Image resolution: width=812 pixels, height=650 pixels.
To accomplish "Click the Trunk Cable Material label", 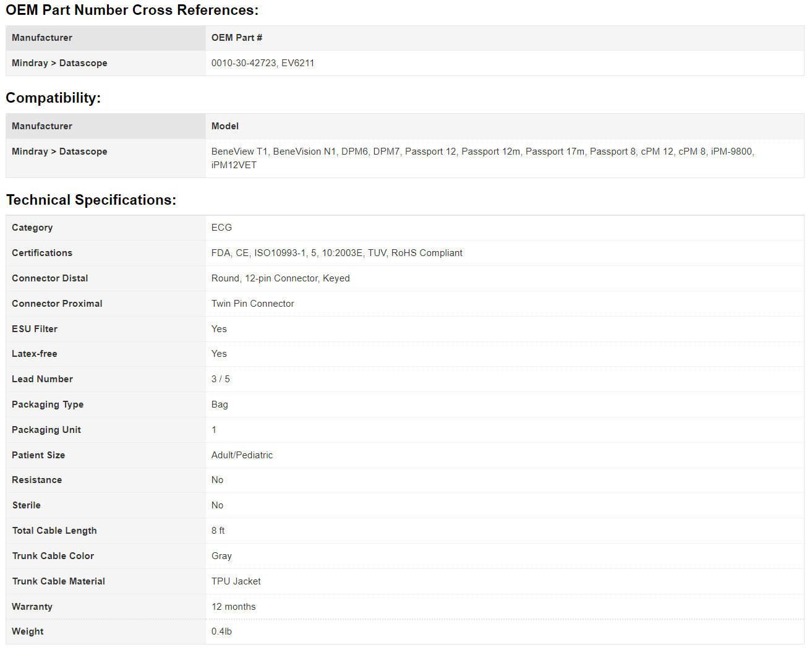I will coord(59,581).
